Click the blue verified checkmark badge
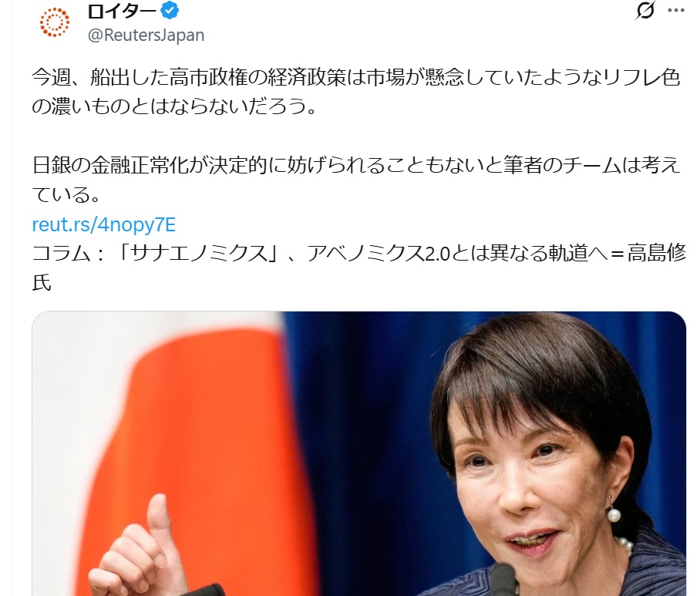Screen dimensions: 700x596 pos(170,10)
